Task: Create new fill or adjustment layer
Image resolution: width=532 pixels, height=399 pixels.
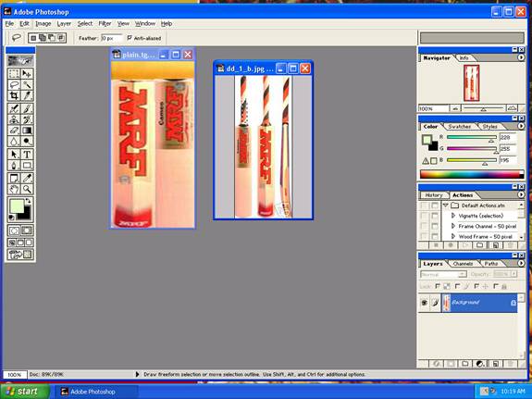Action: tap(480, 364)
